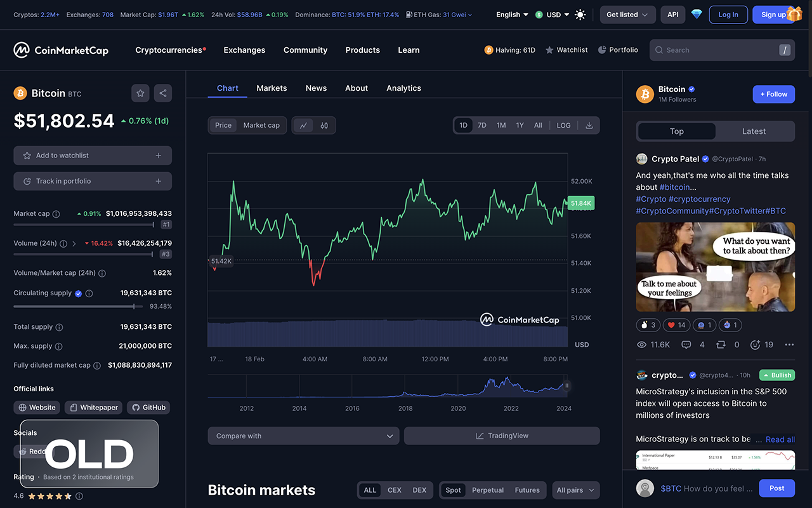812x508 pixels.
Task: Select 1M chart range
Action: click(x=501, y=125)
